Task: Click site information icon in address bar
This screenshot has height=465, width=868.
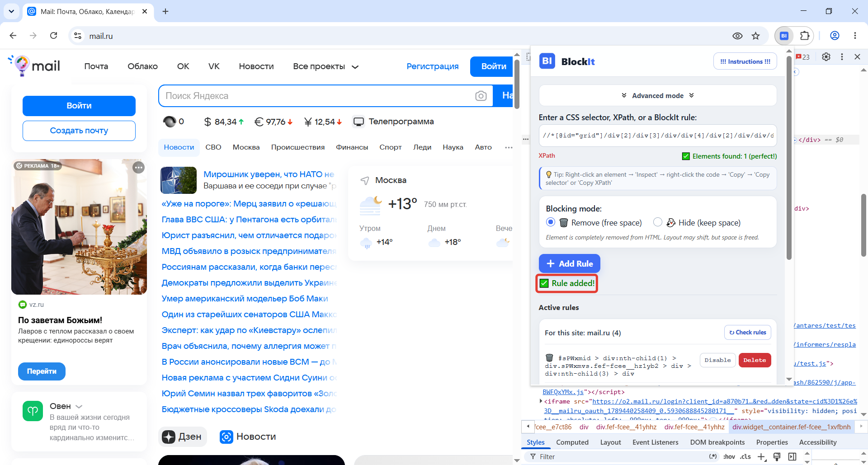Action: (78, 36)
